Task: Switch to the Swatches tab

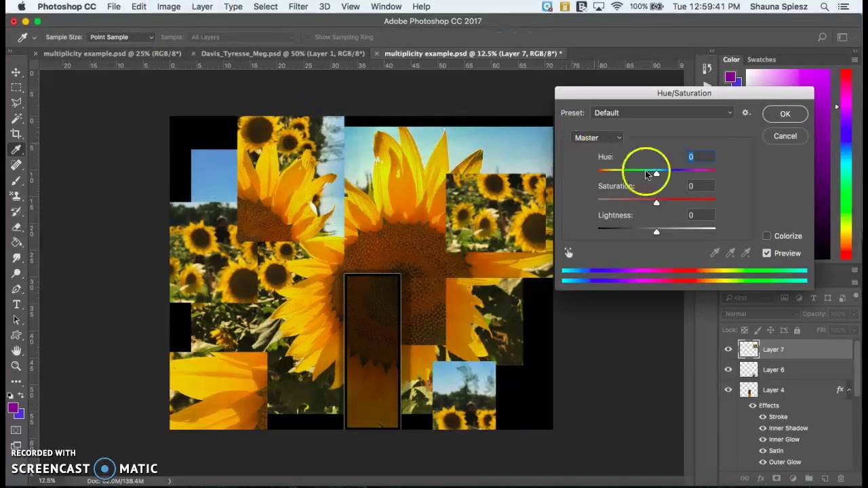Action: (762, 60)
